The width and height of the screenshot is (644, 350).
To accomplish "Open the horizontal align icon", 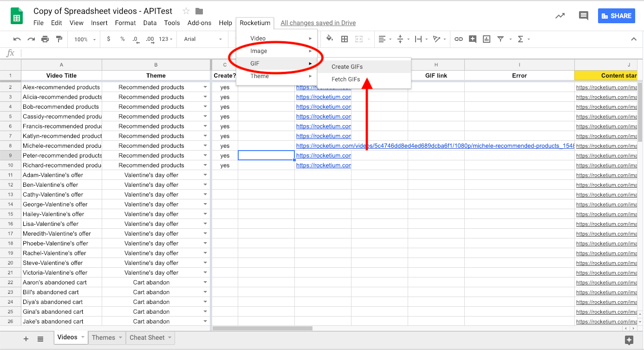I will click(x=382, y=39).
